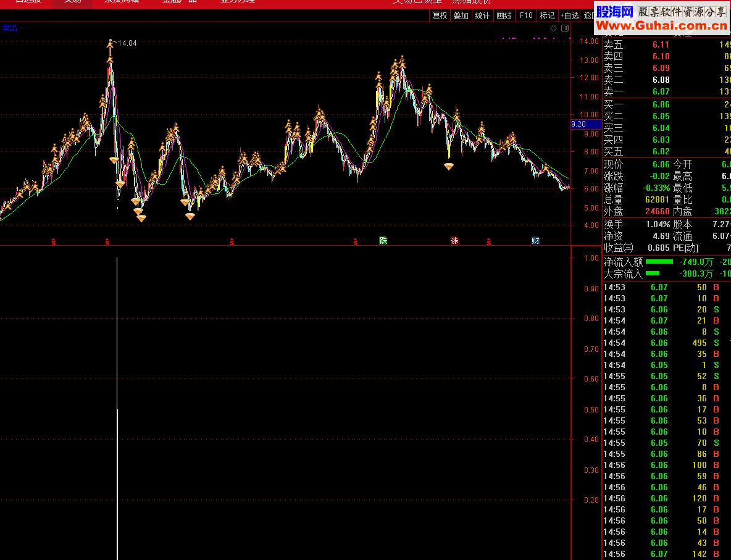
Task: Click the 净资 4.69 value
Action: pyautogui.click(x=661, y=236)
